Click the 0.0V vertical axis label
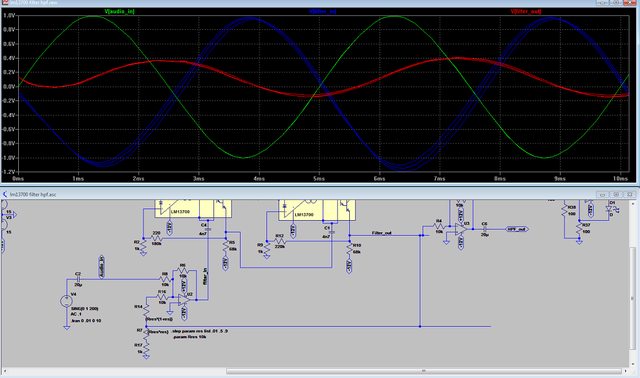Screen dimensions: 640x378 coord(9,87)
